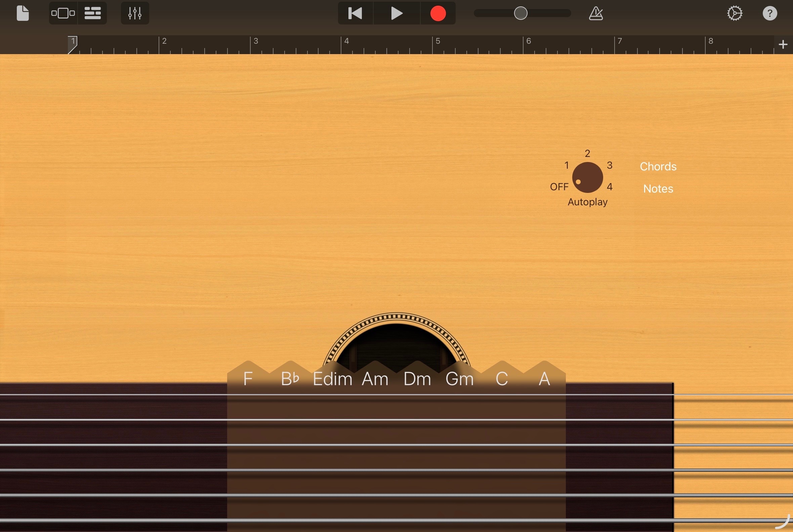Go to beginning of song

click(355, 13)
